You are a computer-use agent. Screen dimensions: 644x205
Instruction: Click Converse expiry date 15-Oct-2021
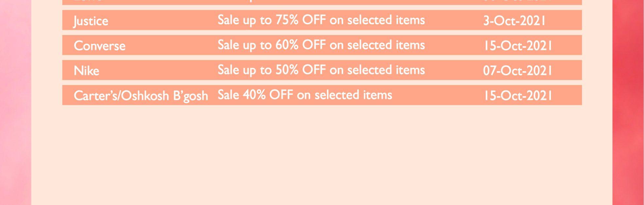click(518, 46)
